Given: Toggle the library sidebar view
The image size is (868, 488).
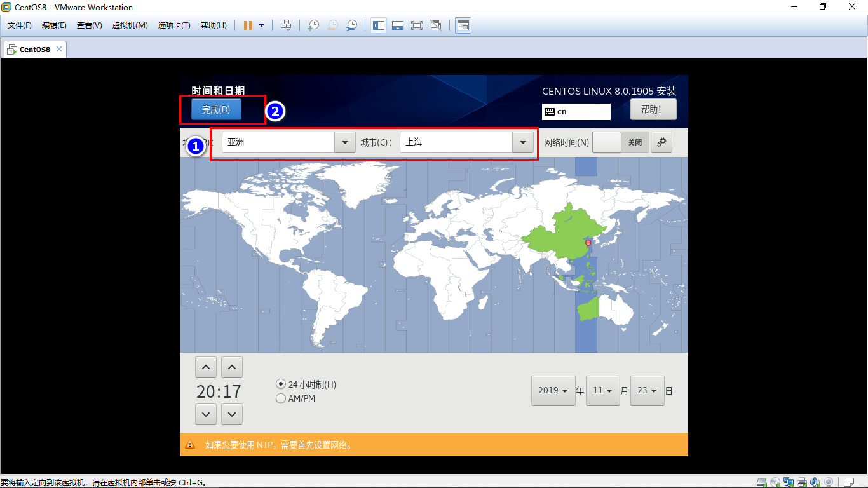Looking at the screenshot, I should point(379,25).
